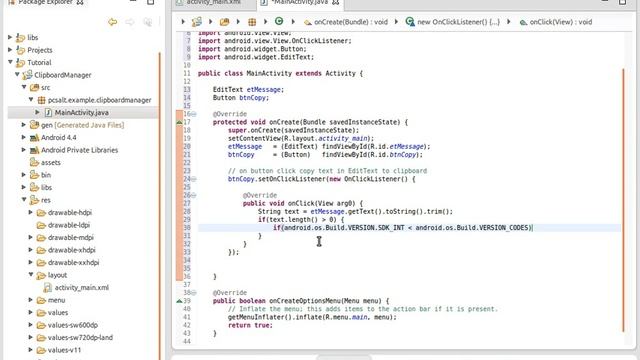This screenshot has height=360, width=640.
Task: Maximize the Package Explorer view
Action: [x=151, y=2]
